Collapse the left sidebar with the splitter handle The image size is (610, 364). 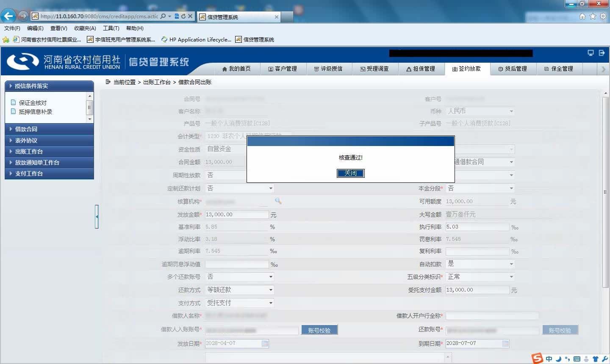[97, 217]
